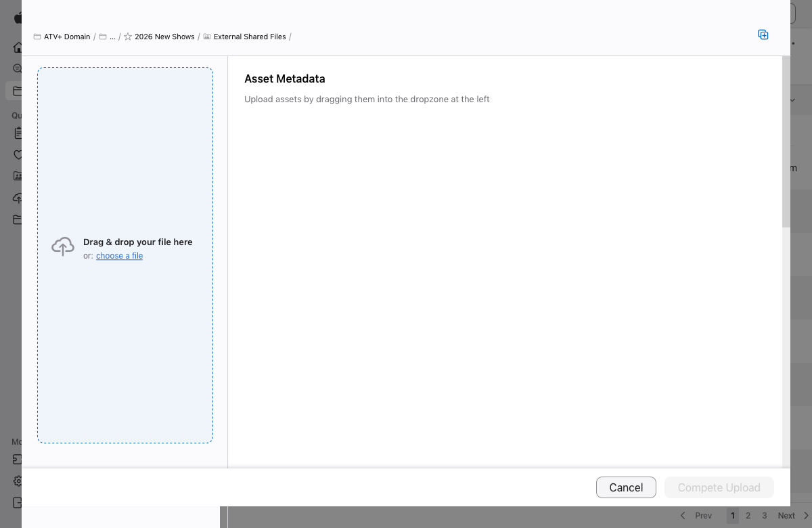Open Settings via the gear icon
Viewport: 812px width, 528px height.
(x=18, y=481)
